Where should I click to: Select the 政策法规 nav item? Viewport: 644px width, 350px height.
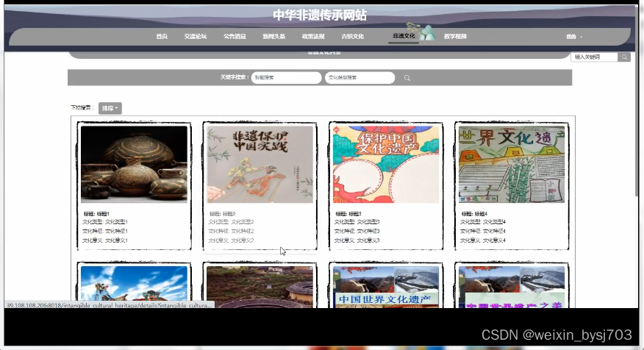pos(313,37)
